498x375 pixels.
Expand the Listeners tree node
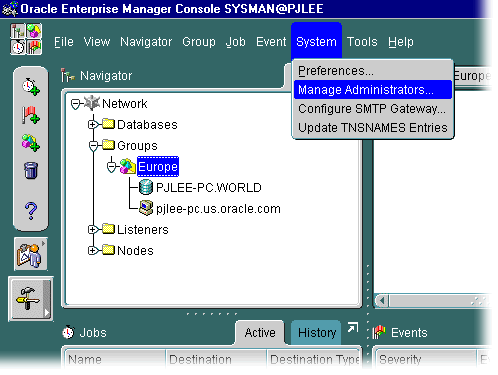92,229
